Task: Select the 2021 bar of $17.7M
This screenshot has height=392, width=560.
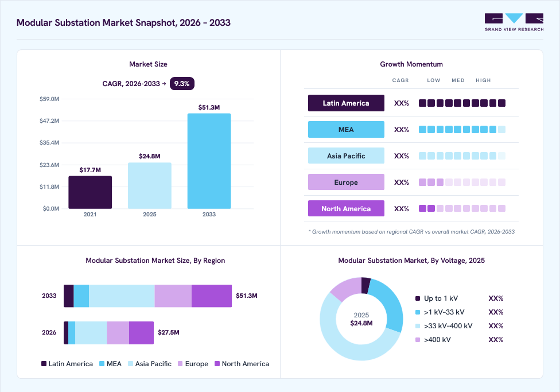Action: pyautogui.click(x=90, y=192)
